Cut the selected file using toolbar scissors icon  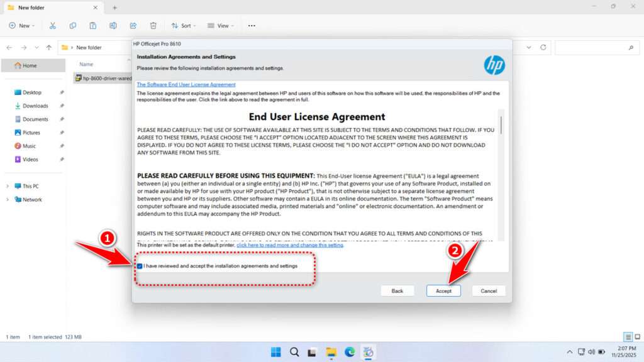pos(53,25)
